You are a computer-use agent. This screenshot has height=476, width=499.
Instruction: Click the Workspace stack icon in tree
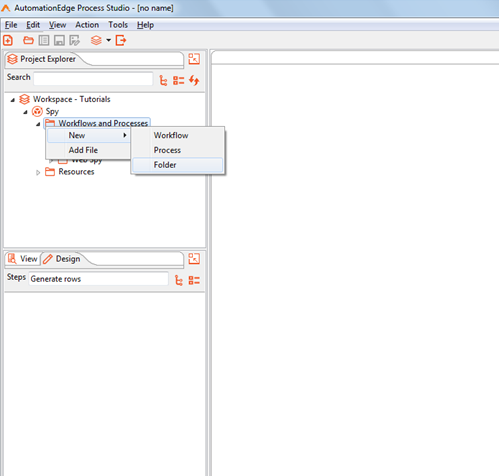click(x=24, y=99)
